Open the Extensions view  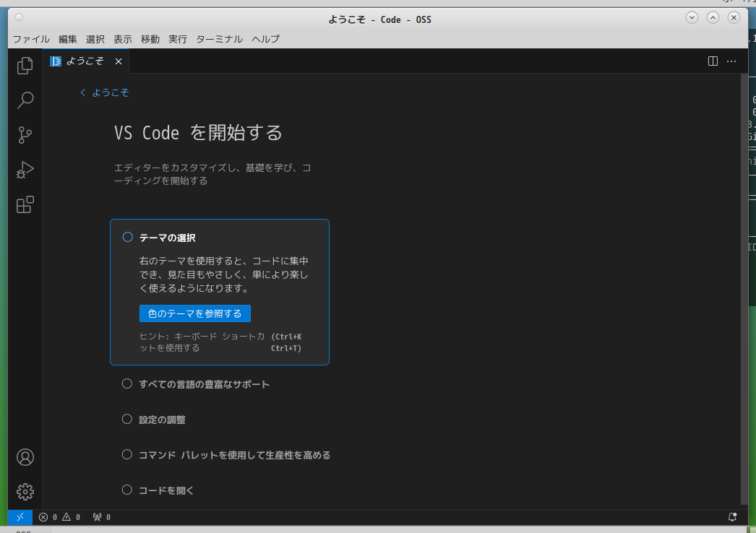pos(25,204)
